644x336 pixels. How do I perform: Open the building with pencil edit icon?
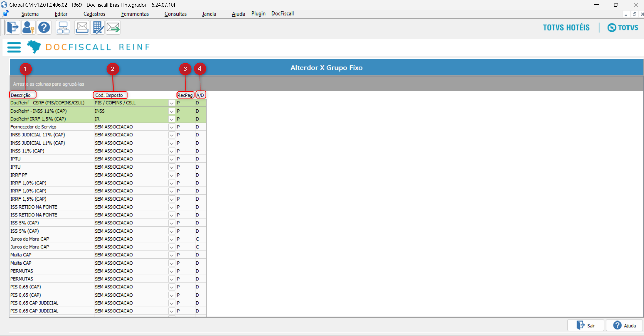click(98, 27)
